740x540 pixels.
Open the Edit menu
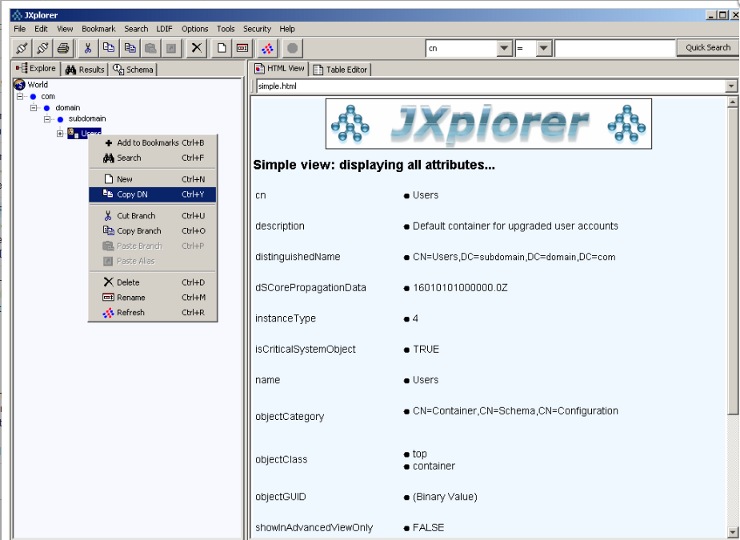(41, 29)
